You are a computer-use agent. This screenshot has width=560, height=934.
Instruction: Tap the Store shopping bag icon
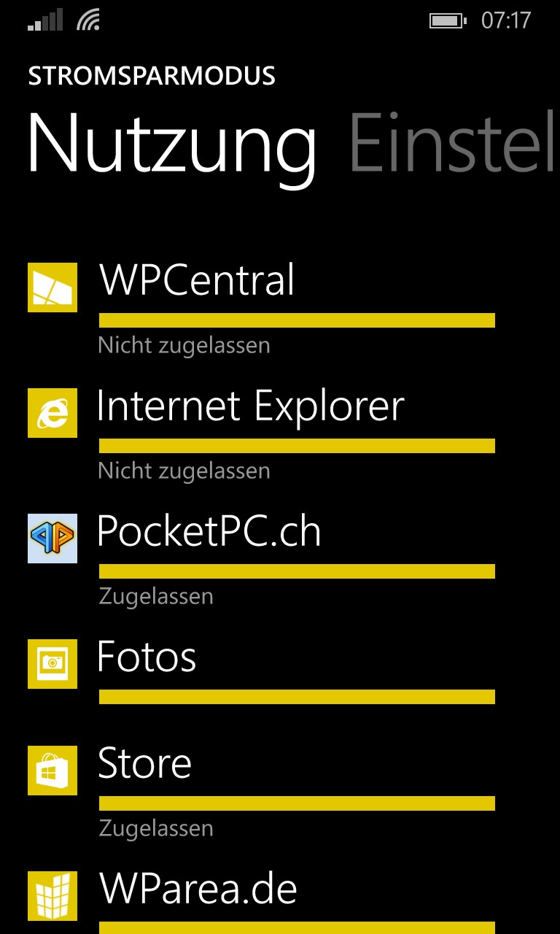pyautogui.click(x=52, y=771)
